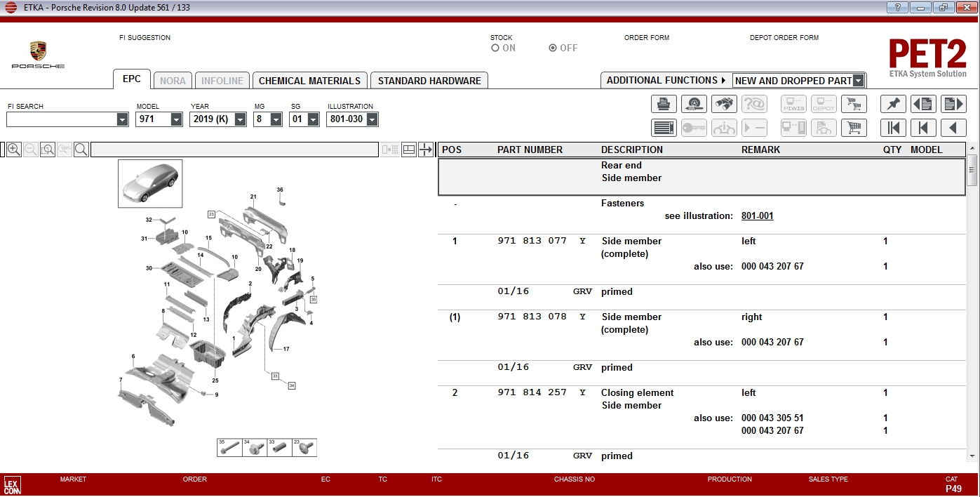Switch to the CHEMICAL MATERIALS tab
Image resolution: width=980 pixels, height=497 pixels.
(x=309, y=80)
